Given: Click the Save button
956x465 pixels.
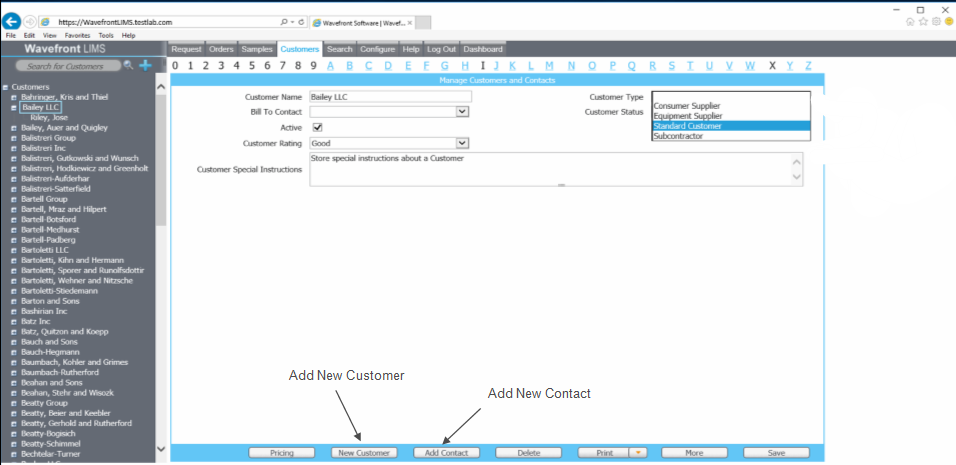Looking at the screenshot, I should point(776,453).
